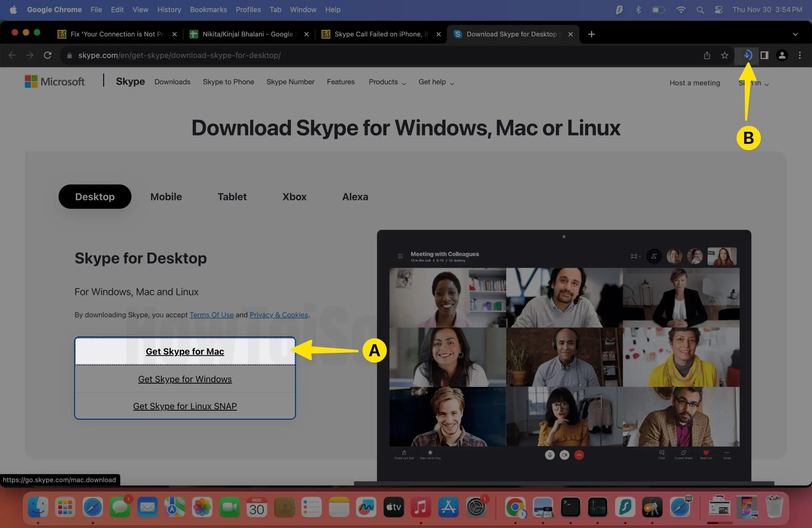812x528 pixels.
Task: Click Get Skype for Windows link
Action: (x=185, y=379)
